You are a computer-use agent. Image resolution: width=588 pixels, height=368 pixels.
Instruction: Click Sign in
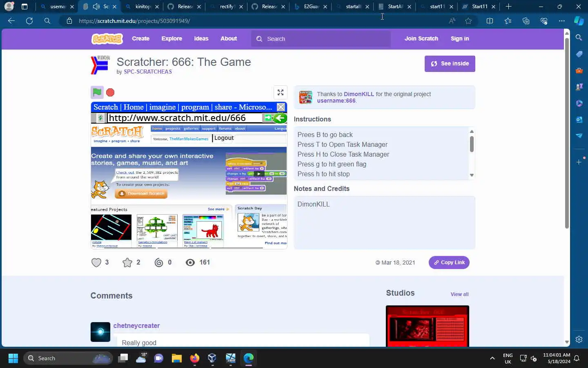tap(460, 38)
